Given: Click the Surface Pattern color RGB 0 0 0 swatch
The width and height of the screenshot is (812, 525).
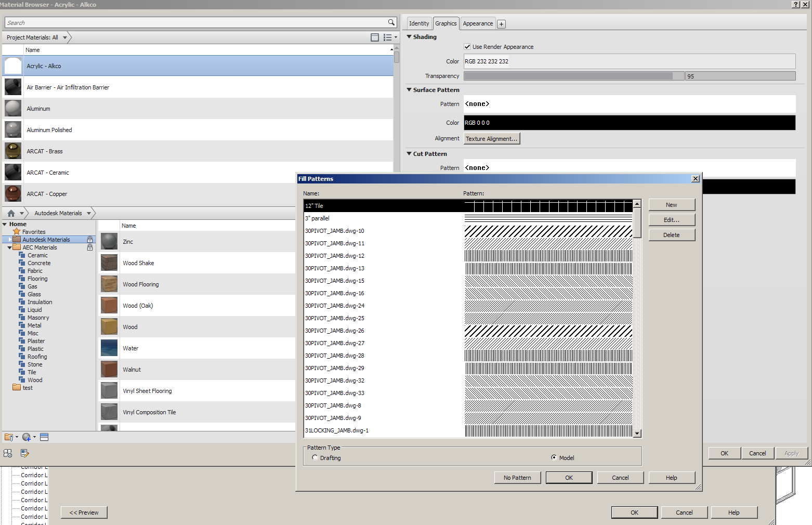Looking at the screenshot, I should 630,123.
